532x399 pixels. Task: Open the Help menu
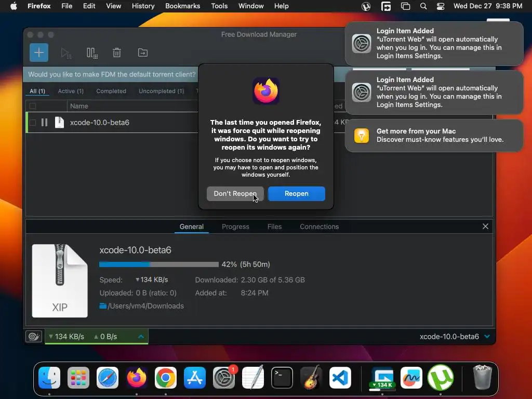point(281,6)
